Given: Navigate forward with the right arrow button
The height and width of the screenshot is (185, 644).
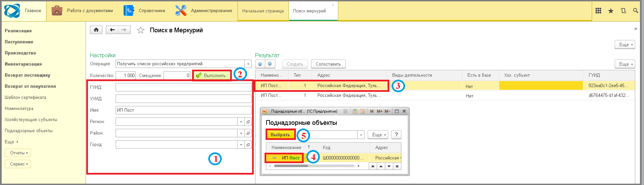Looking at the screenshot, I should point(124,30).
